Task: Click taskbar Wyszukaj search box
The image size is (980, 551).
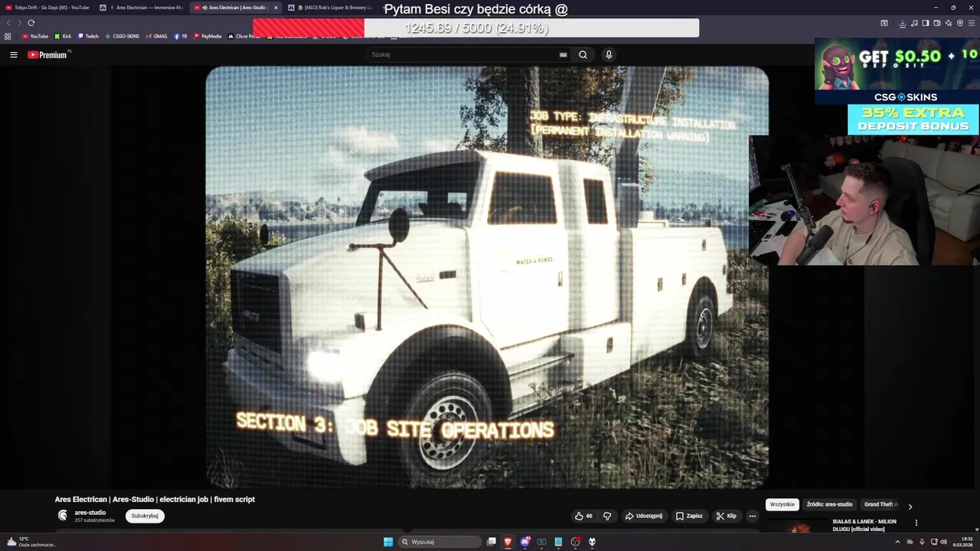Action: point(440,542)
